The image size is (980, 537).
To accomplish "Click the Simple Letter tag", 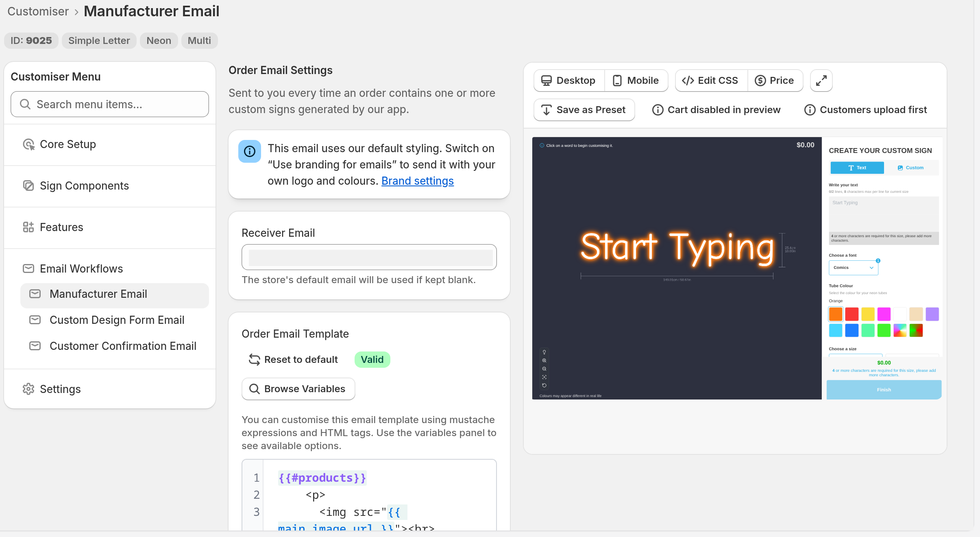I will [x=99, y=41].
